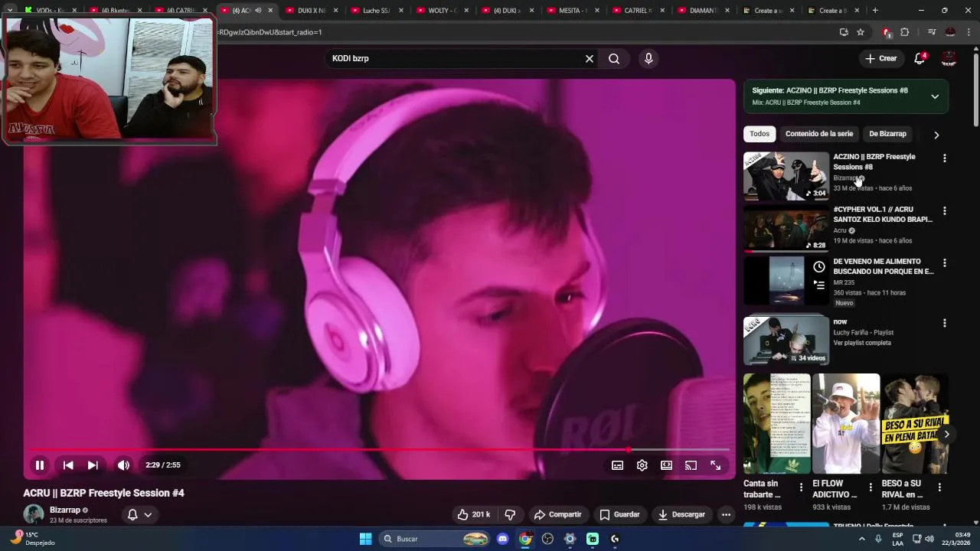The height and width of the screenshot is (551, 980).
Task: Open Discord from the taskbar
Action: pyautogui.click(x=502, y=539)
